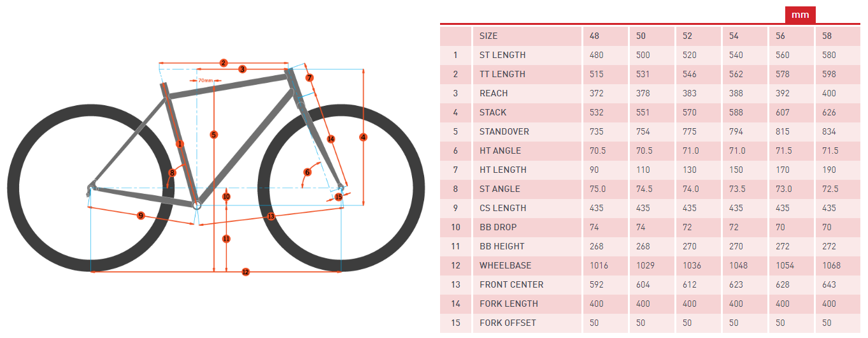This screenshot has width=868, height=338.
Task: Select the number 14 fork length marker
Action: tap(331, 139)
